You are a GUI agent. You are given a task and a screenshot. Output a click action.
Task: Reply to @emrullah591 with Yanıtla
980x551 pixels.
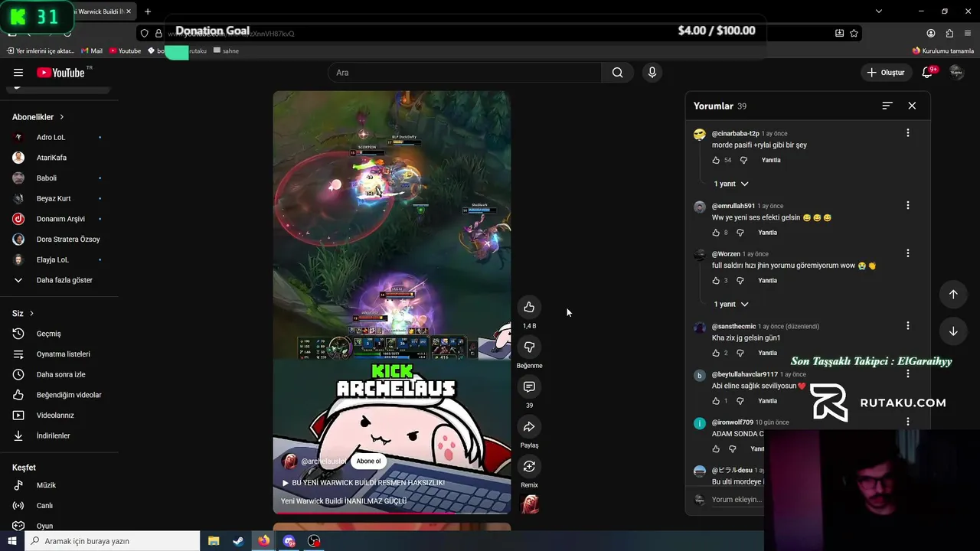(767, 233)
